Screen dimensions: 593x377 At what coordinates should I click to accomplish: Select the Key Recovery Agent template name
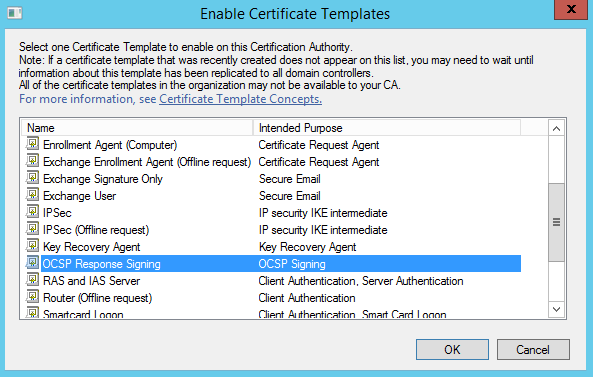(x=92, y=247)
